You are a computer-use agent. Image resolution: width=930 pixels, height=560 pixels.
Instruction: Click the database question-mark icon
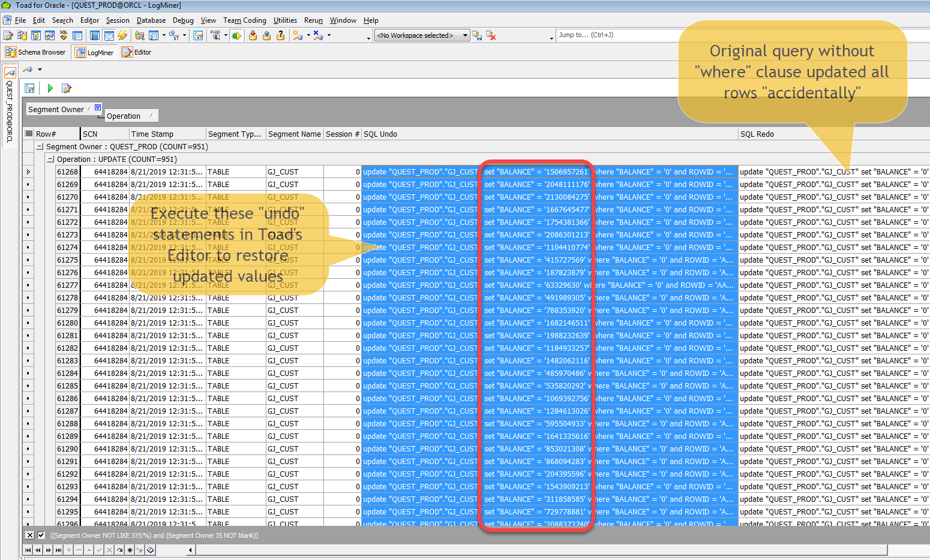point(280,36)
